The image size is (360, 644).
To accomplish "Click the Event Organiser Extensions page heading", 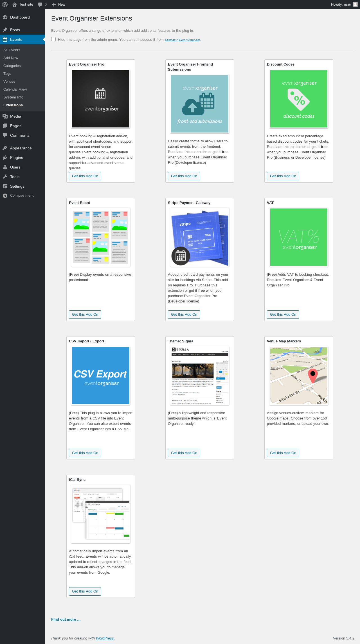I will (x=92, y=18).
